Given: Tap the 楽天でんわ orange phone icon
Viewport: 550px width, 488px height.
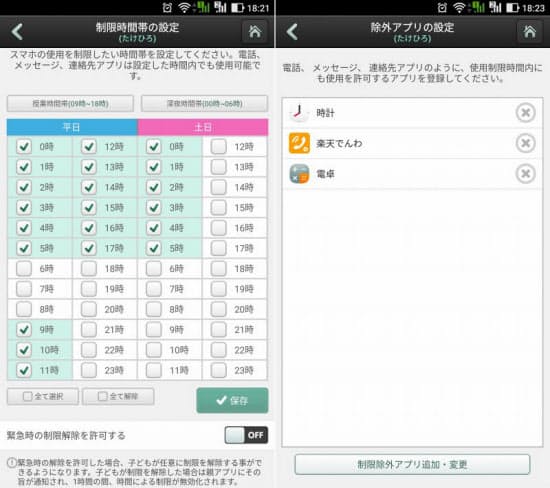Looking at the screenshot, I should 299,143.
